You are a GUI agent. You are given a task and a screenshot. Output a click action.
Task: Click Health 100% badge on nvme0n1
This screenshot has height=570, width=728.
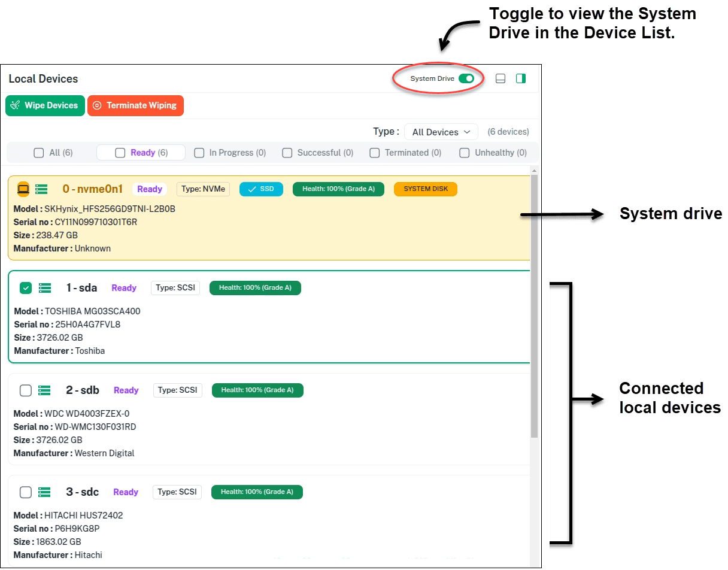pyautogui.click(x=338, y=189)
